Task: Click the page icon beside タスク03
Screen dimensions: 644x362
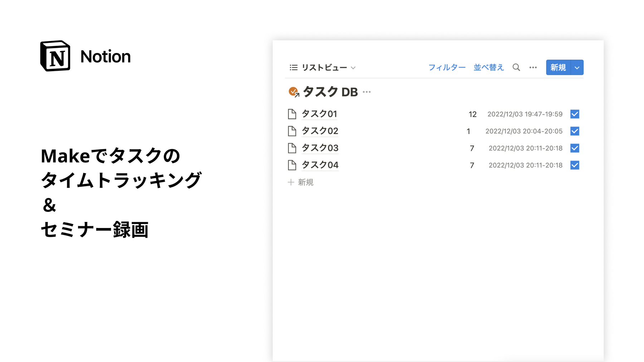Action: tap(292, 148)
